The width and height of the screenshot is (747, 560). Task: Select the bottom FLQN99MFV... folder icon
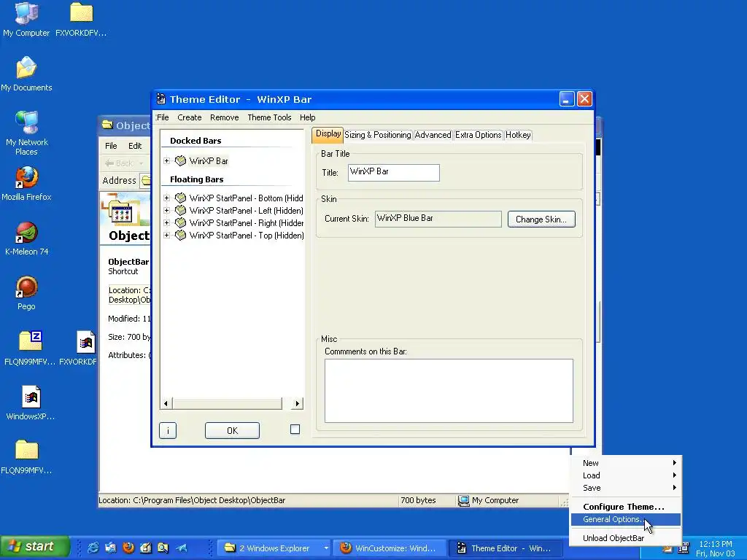(x=26, y=457)
